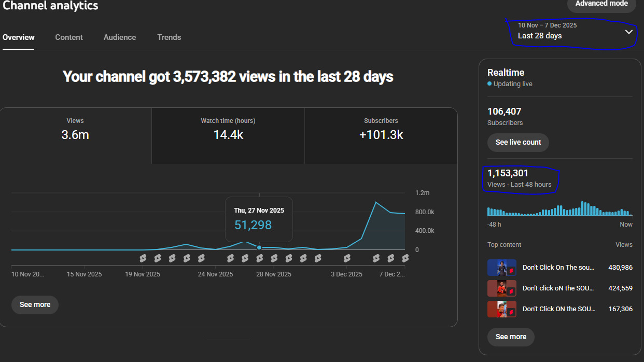Click the isolated Shorts marker above 3 Dec 2025
This screenshot has width=644, height=362.
point(347,258)
